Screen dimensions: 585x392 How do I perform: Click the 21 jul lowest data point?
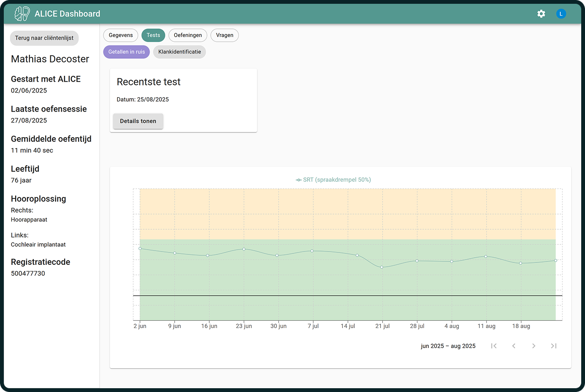point(382,267)
